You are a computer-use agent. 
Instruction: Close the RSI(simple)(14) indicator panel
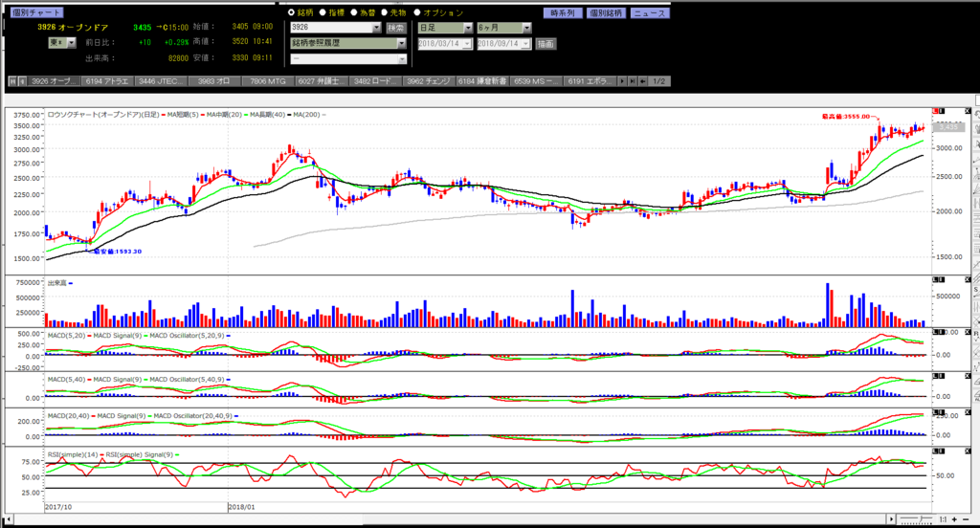pyautogui.click(x=968, y=451)
